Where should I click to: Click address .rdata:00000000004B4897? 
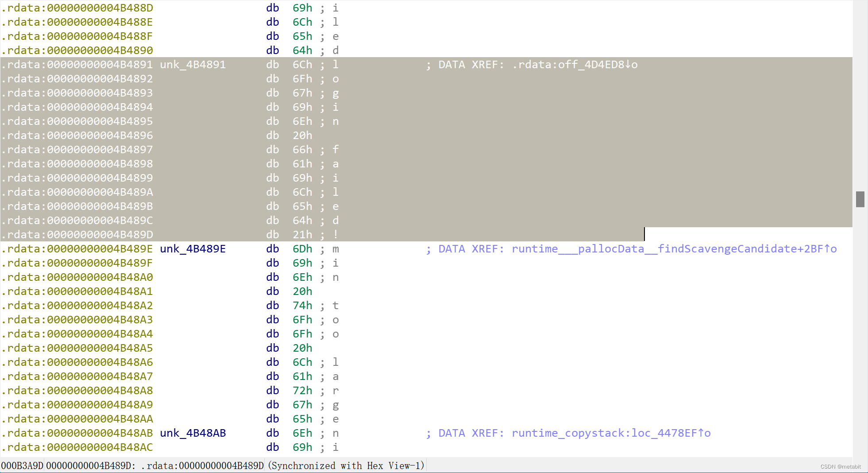tap(77, 150)
